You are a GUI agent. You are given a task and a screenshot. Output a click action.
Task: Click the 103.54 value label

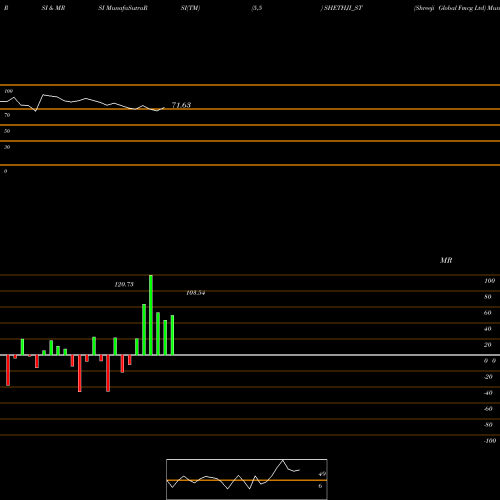coord(196,293)
